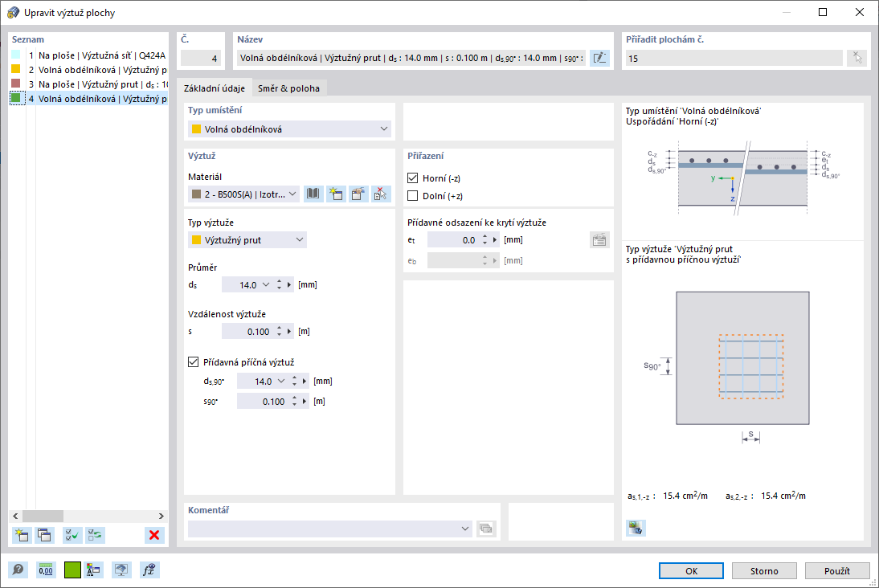Screen dimensions: 879x588
Task: Click the delete material icon with red X
Action: click(381, 194)
